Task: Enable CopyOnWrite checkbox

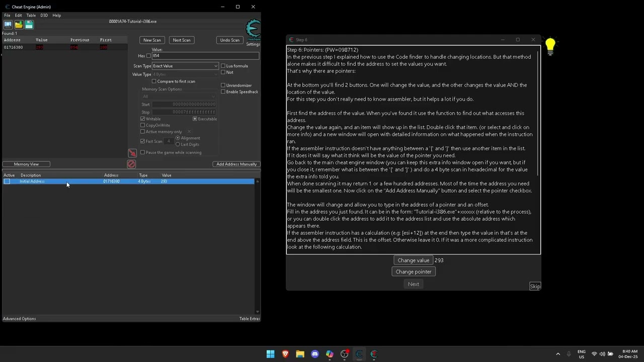Action: pyautogui.click(x=143, y=125)
